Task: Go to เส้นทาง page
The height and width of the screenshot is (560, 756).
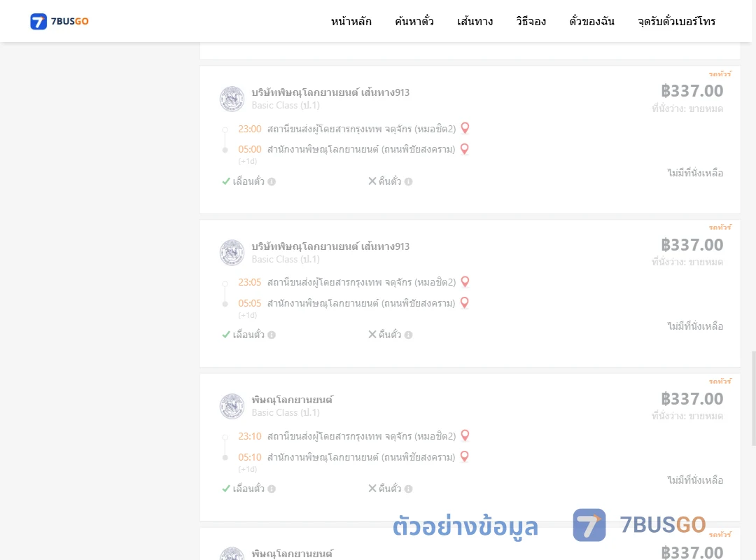Action: [475, 21]
